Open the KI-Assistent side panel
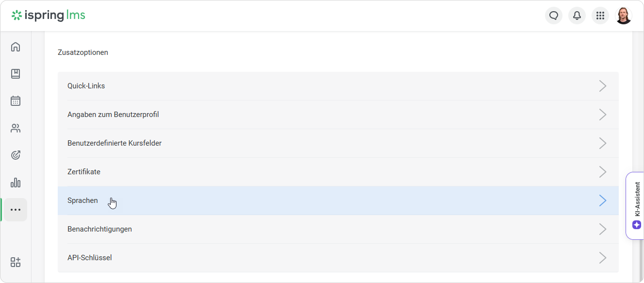The image size is (644, 283). (x=636, y=205)
